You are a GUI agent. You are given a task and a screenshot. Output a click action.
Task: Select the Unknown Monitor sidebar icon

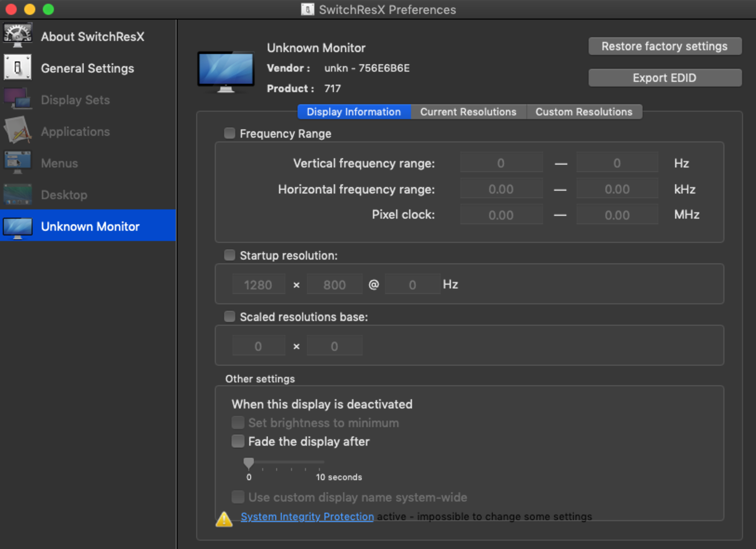point(18,228)
